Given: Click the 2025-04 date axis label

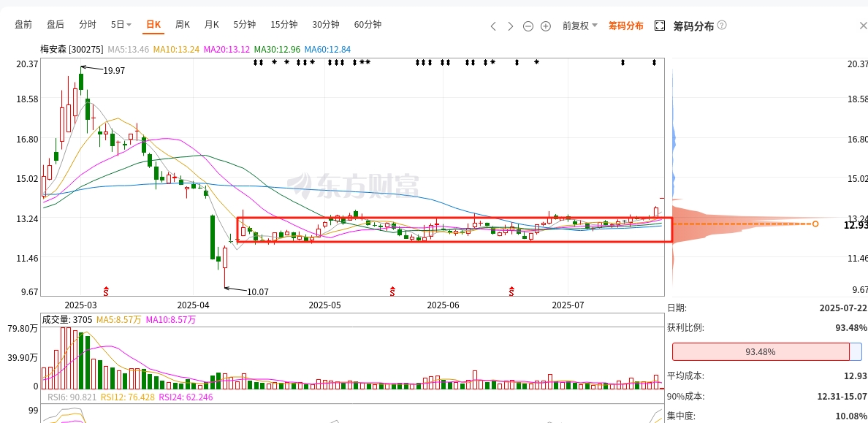Looking at the screenshot, I should coord(194,305).
